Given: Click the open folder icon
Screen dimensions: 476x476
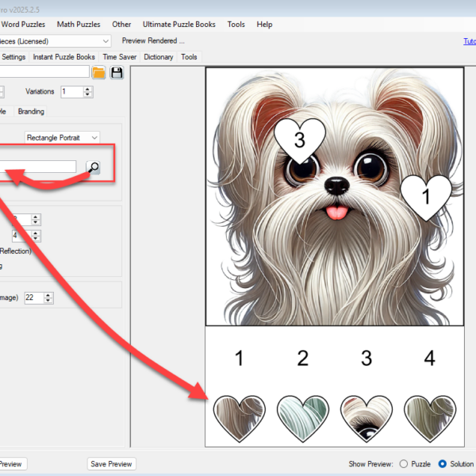Looking at the screenshot, I should click(x=98, y=73).
